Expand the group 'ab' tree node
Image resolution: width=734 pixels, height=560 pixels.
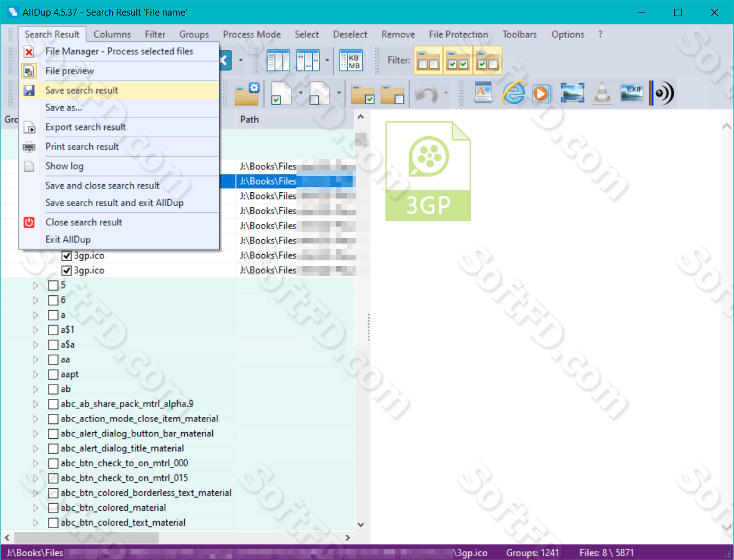click(x=36, y=389)
